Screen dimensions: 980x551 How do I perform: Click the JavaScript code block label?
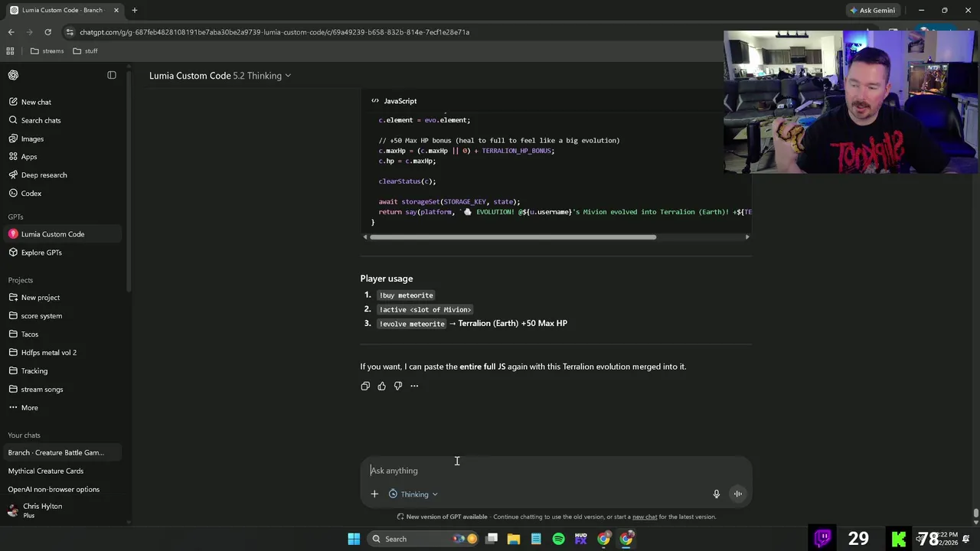[x=400, y=101]
